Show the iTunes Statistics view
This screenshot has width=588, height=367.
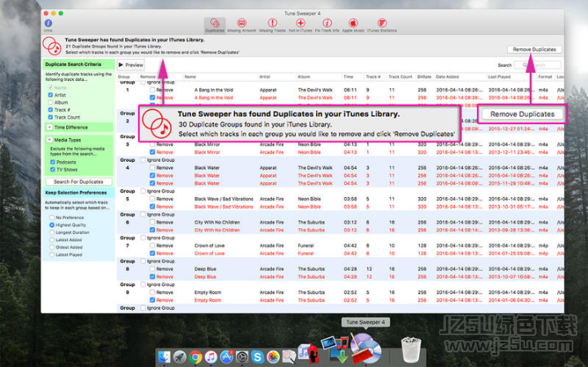click(x=381, y=25)
